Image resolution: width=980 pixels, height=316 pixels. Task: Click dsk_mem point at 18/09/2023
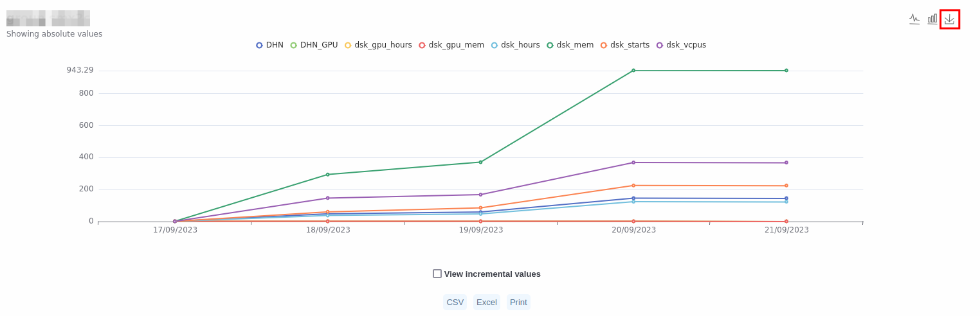tap(327, 175)
